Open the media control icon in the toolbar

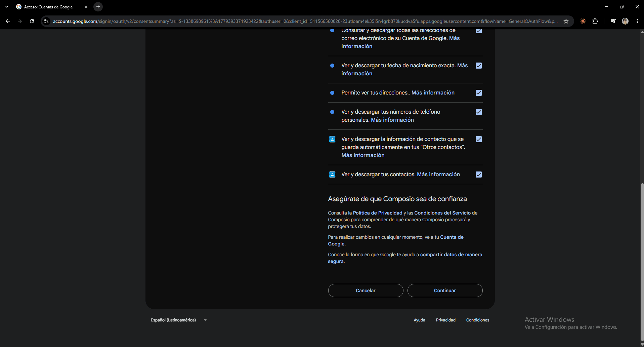point(613,21)
